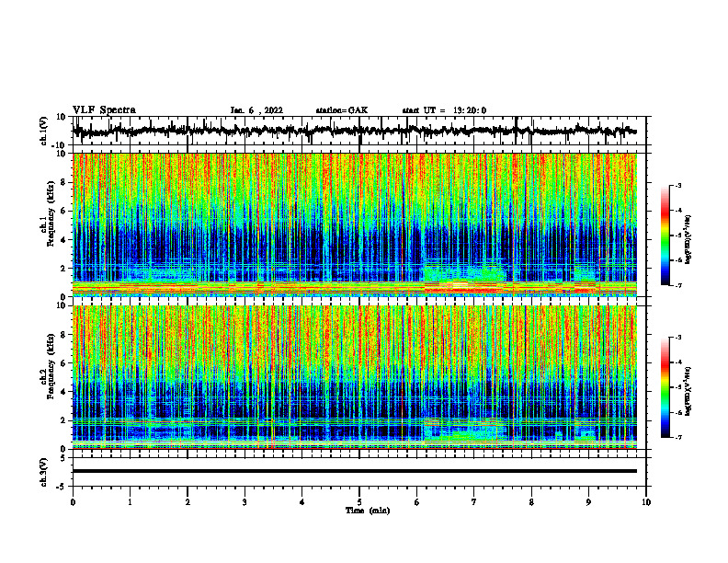Viewport: 728px width, 563px height.
Task: Click the "-3" value on the ch.2 colorbar
Action: pos(678,338)
